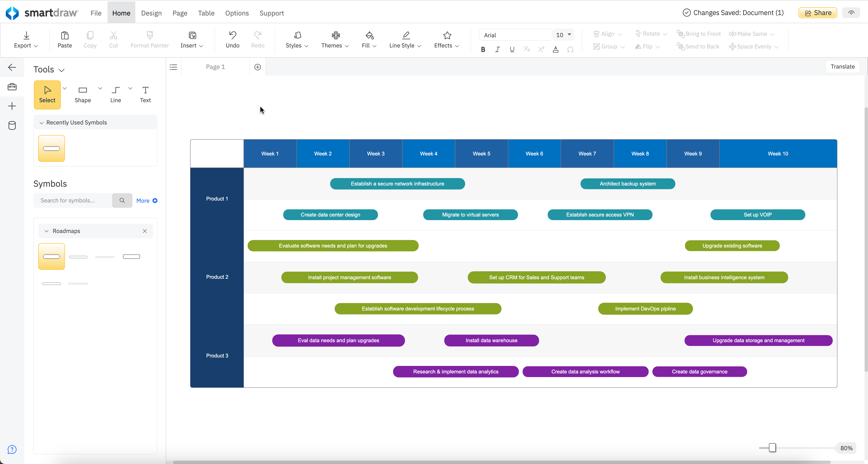Toggle Underline text formatting

512,50
